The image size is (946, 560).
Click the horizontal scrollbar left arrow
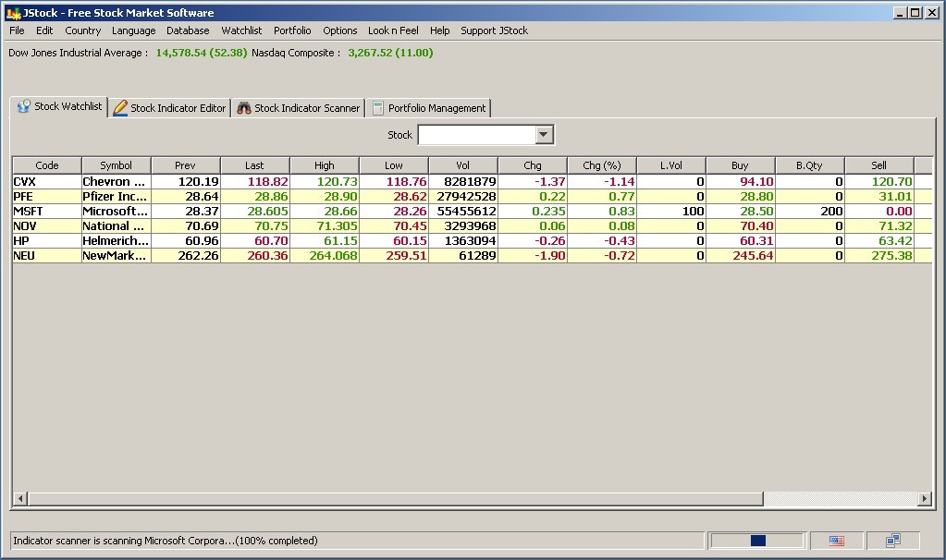point(20,498)
